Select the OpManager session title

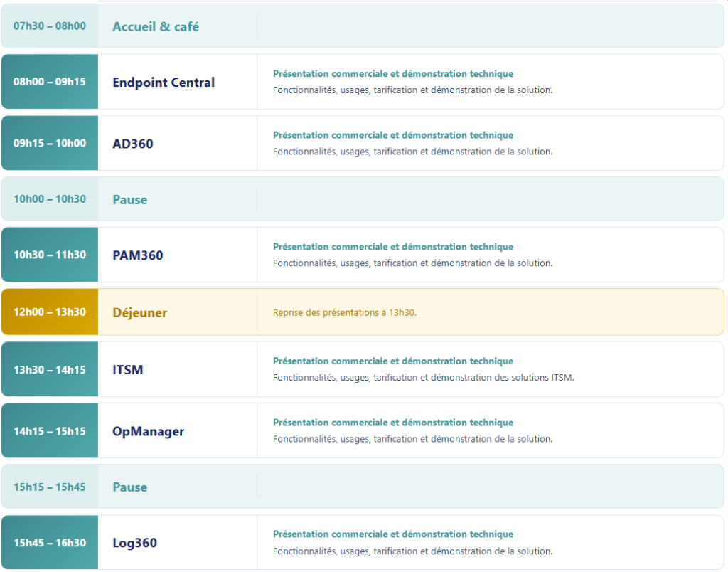pyautogui.click(x=149, y=432)
